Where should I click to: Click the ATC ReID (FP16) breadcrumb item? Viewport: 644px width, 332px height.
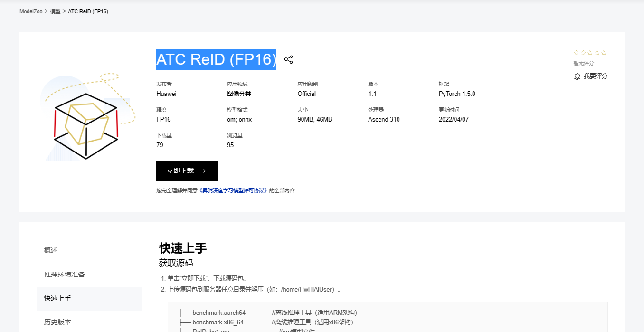click(x=88, y=11)
